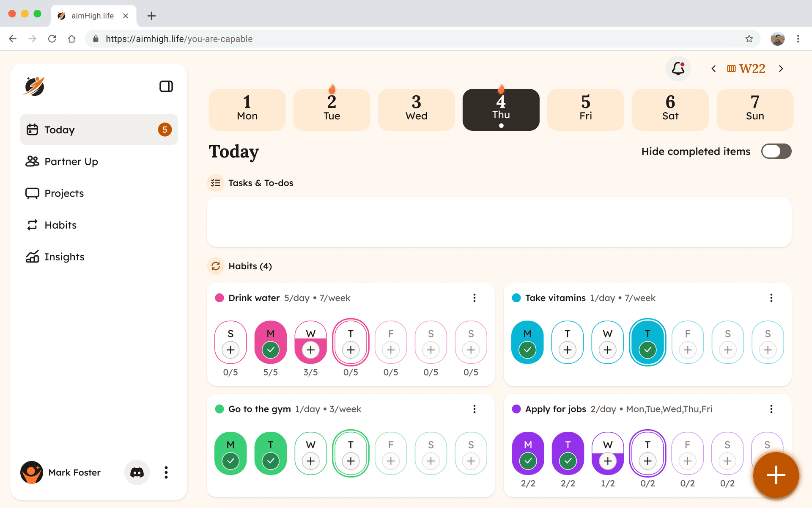Click the W22 week calendar icon
This screenshot has width=812, height=508.
click(x=731, y=69)
